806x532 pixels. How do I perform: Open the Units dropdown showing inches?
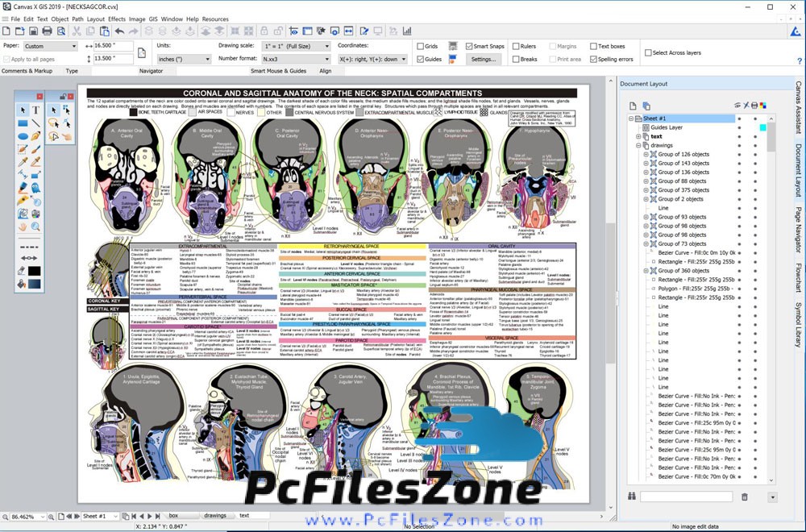(x=183, y=59)
